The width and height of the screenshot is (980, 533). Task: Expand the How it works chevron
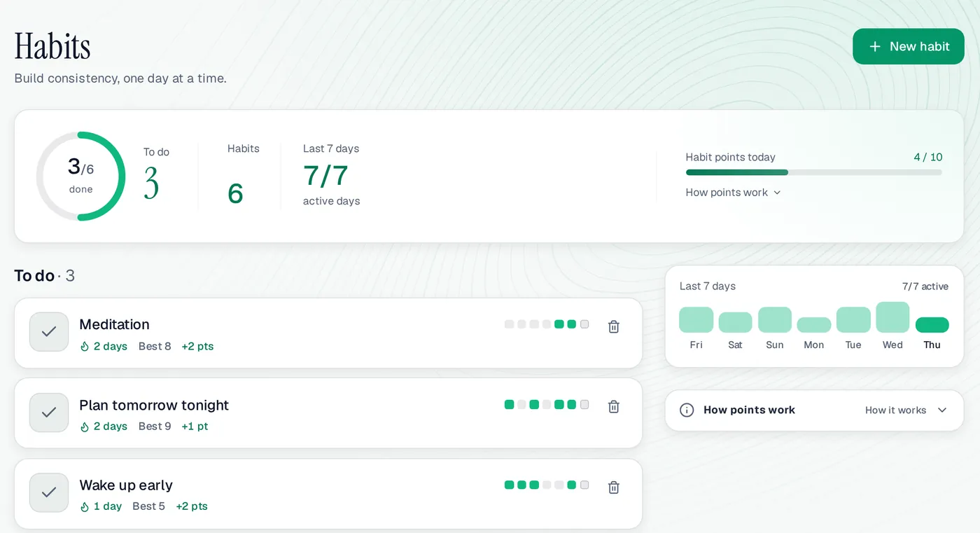point(942,410)
